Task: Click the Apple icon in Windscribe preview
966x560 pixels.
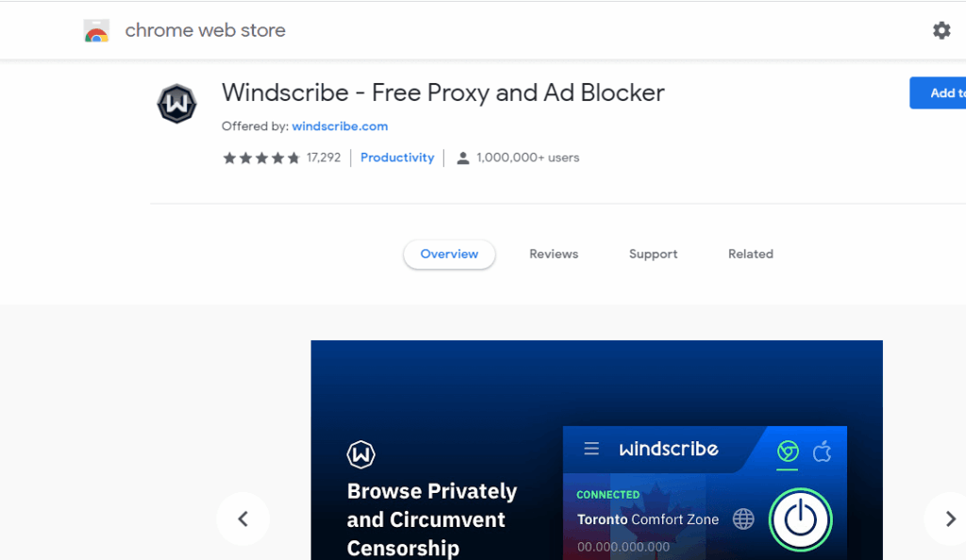Action: click(822, 452)
